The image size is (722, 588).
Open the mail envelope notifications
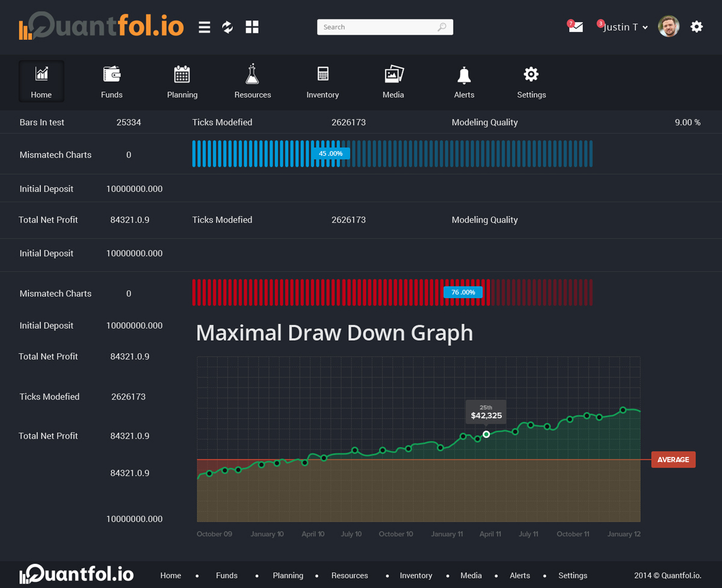576,27
